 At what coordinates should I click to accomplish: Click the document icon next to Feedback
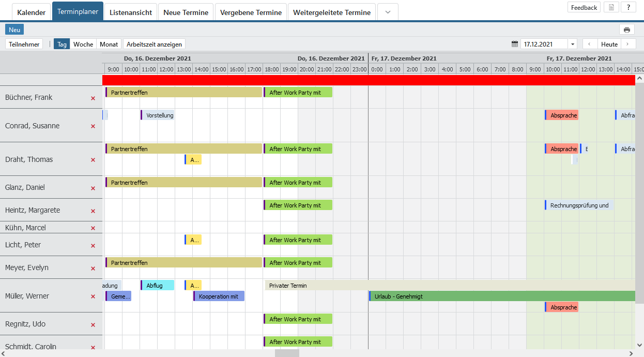611,7
